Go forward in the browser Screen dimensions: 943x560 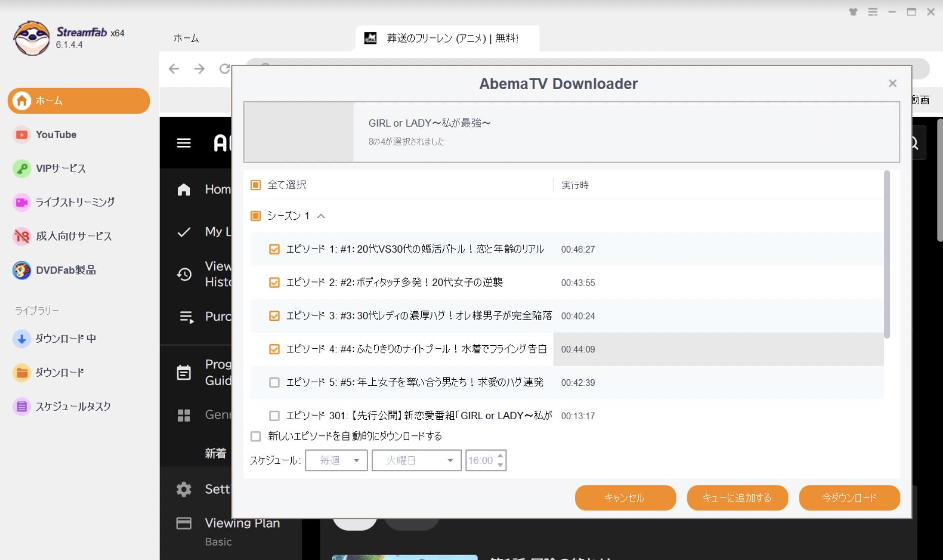(x=200, y=68)
